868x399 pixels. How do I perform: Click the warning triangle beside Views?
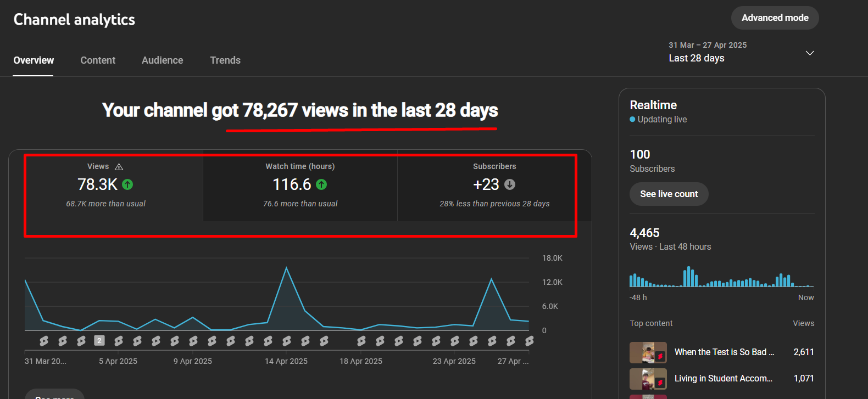pyautogui.click(x=119, y=167)
